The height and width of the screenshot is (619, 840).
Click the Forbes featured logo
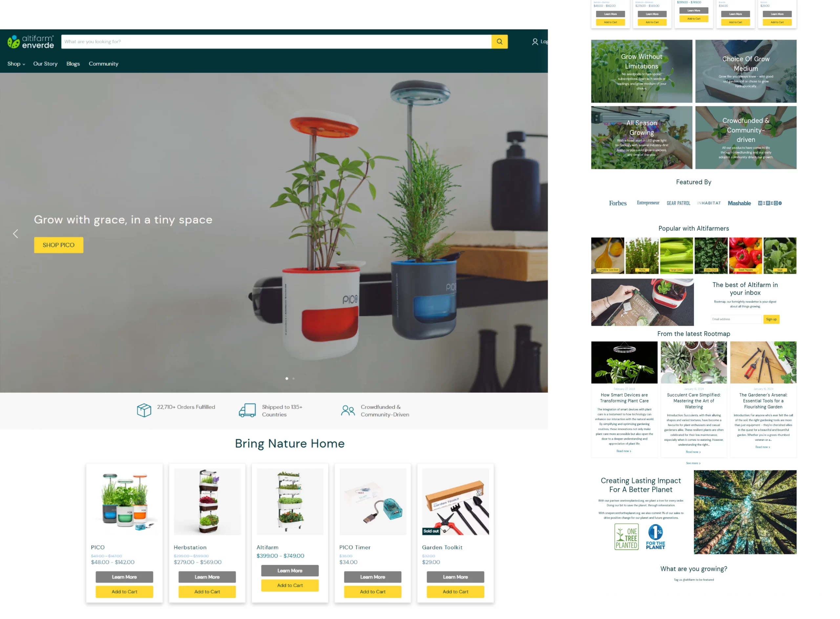click(618, 203)
